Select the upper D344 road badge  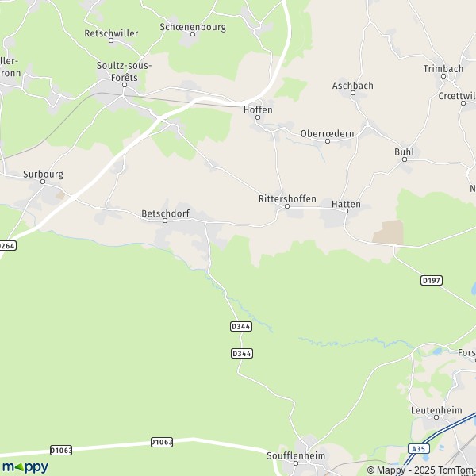tap(241, 326)
